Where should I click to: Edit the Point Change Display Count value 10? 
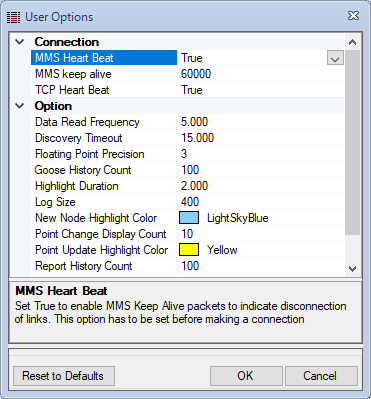coord(187,234)
